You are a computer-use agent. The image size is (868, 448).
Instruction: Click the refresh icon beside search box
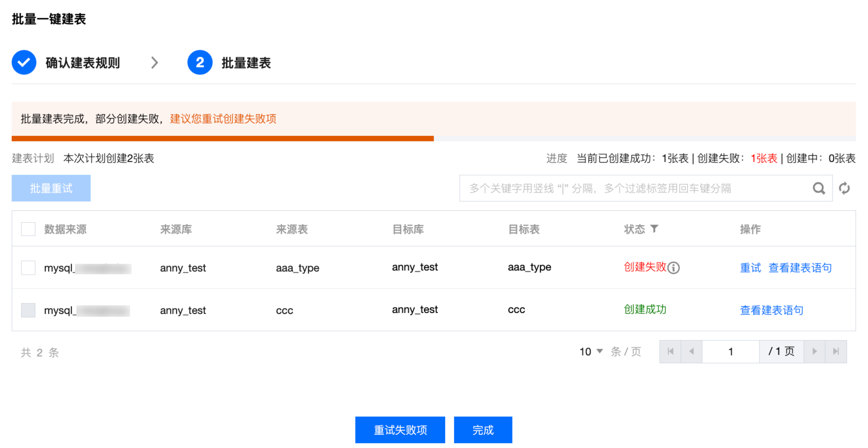[x=844, y=188]
